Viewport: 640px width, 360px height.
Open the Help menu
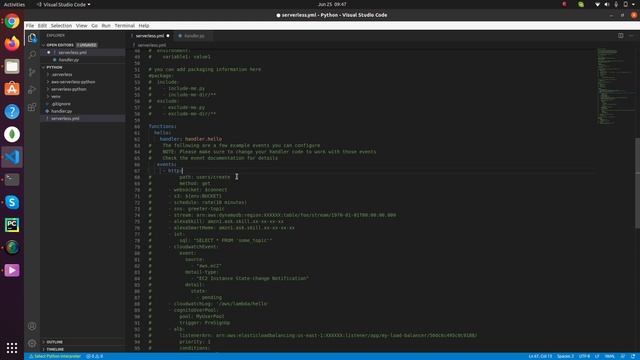pyautogui.click(x=144, y=25)
